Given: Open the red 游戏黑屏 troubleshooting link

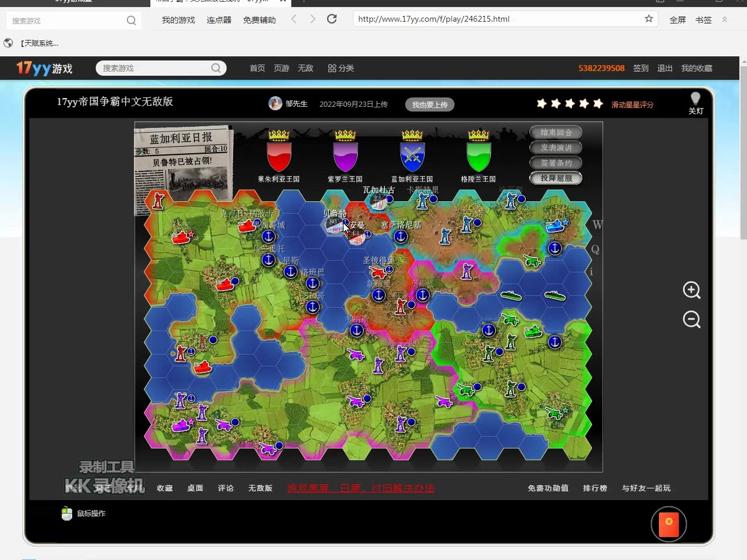Looking at the screenshot, I should click(361, 488).
